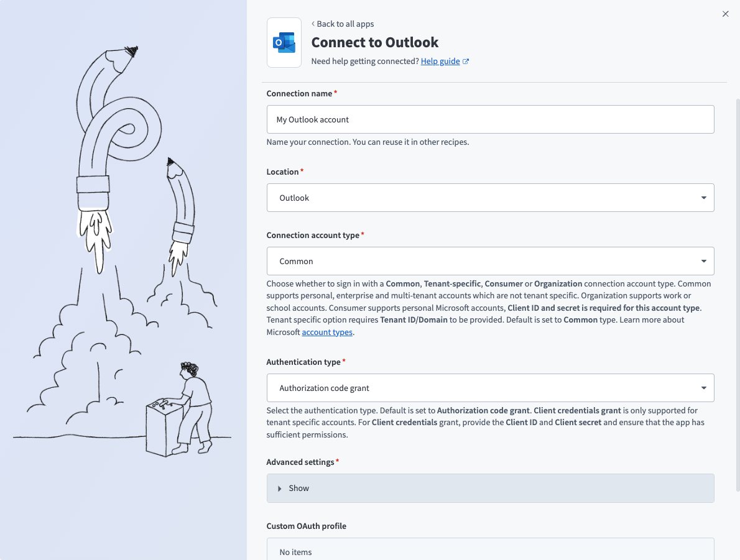Click the Connection account type dropdown arrow
The image size is (740, 560).
pyautogui.click(x=703, y=261)
